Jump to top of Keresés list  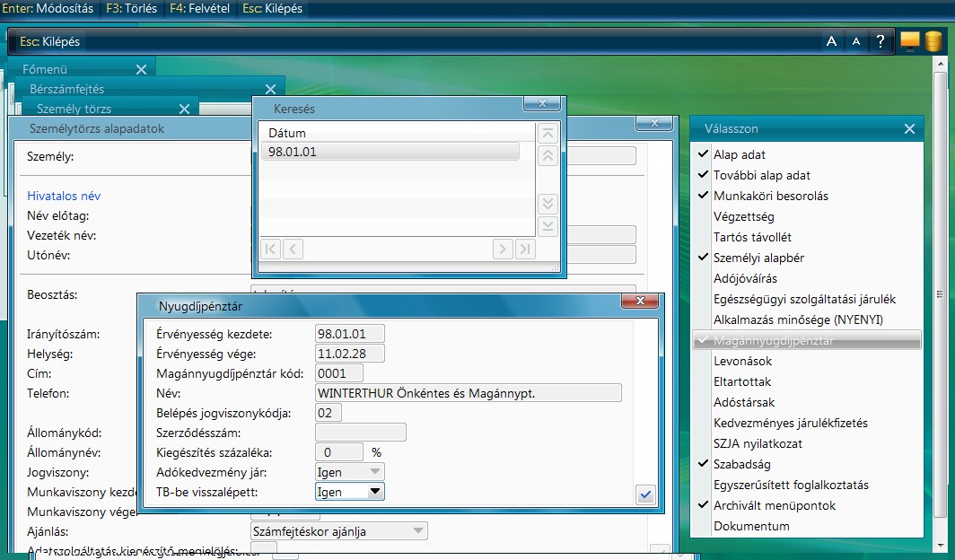tap(548, 134)
